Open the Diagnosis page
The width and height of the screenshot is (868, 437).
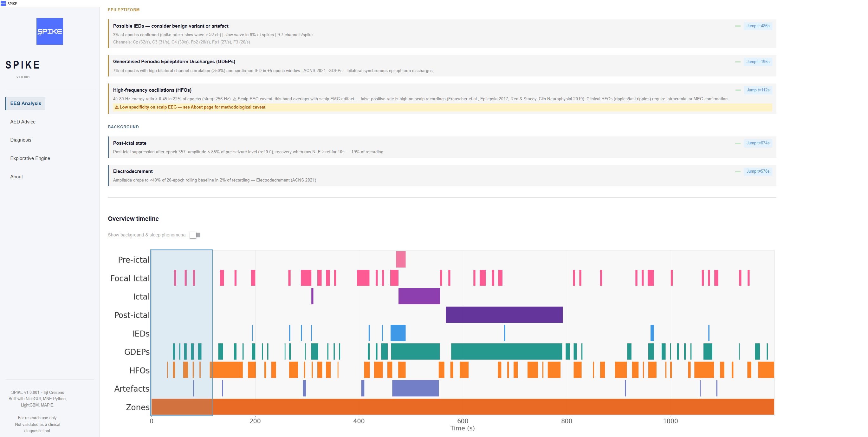click(21, 140)
